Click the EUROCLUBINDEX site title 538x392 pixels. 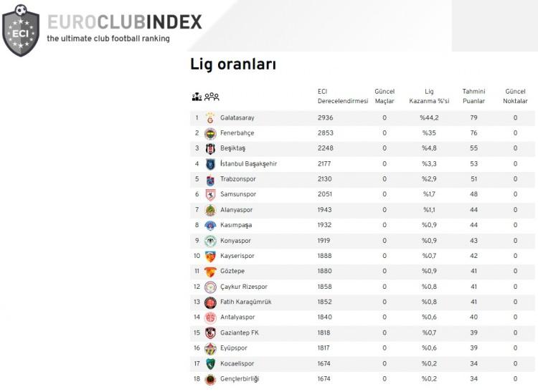(x=125, y=22)
